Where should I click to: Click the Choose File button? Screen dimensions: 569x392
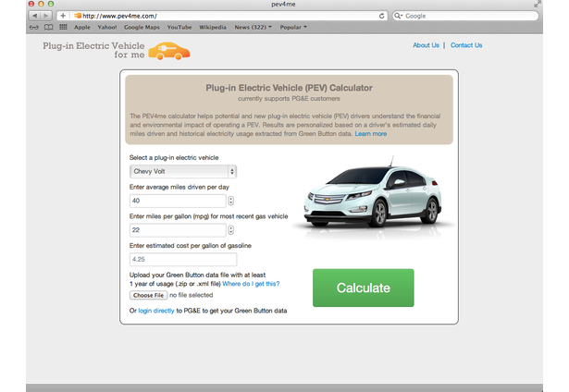148,295
